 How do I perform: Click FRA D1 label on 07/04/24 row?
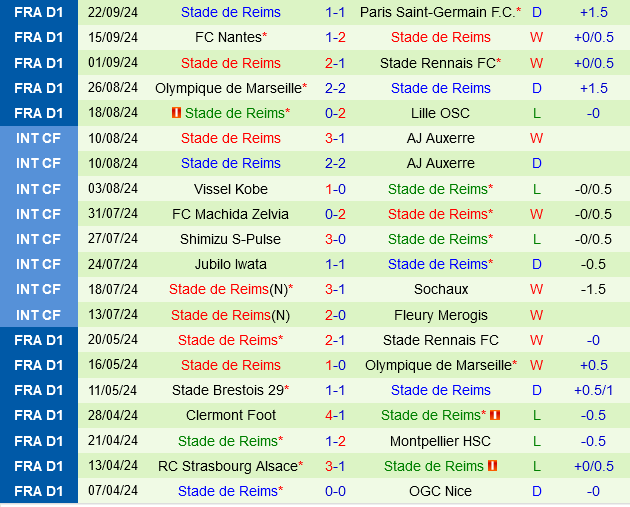coord(39,491)
